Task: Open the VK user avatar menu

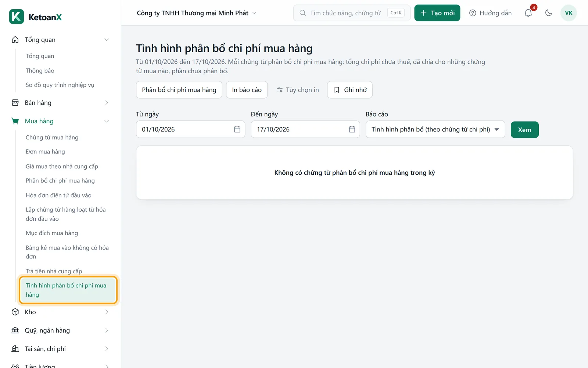Action: click(569, 13)
